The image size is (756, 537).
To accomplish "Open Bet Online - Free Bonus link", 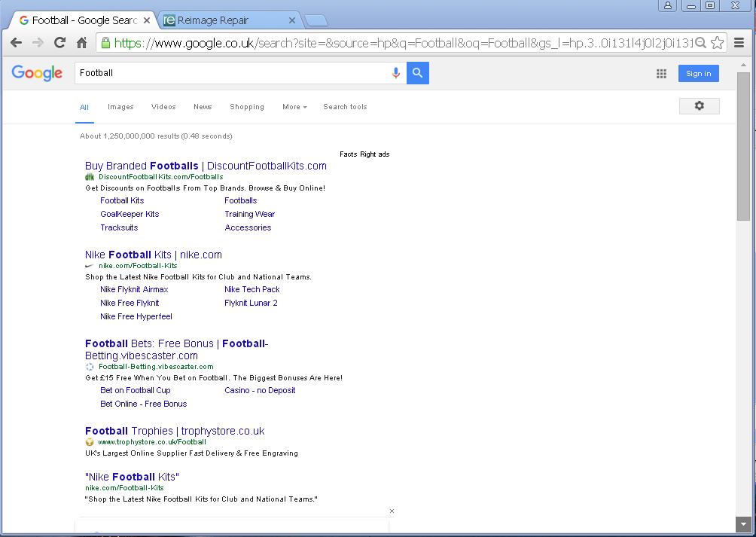I will (x=144, y=404).
